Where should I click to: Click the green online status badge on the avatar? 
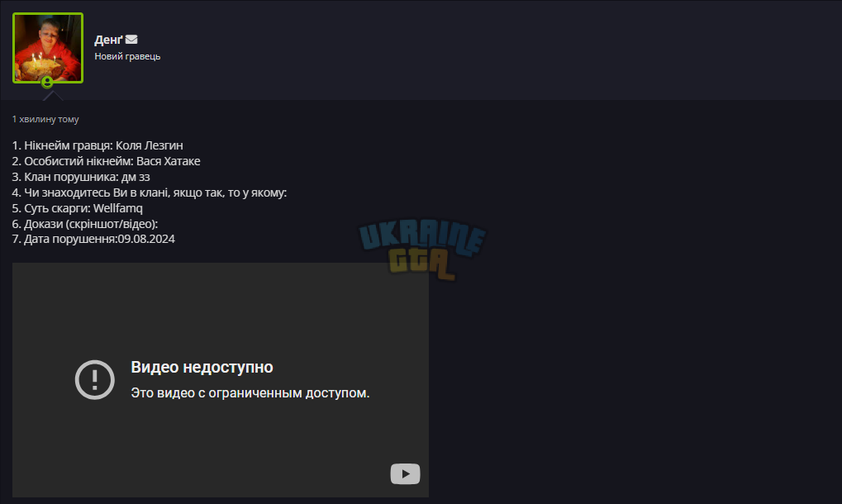[x=47, y=82]
